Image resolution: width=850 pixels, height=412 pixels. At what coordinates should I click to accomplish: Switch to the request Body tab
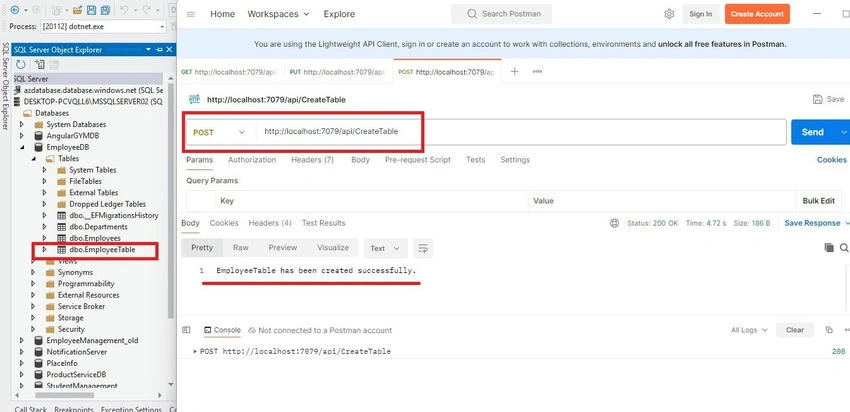[x=360, y=160]
